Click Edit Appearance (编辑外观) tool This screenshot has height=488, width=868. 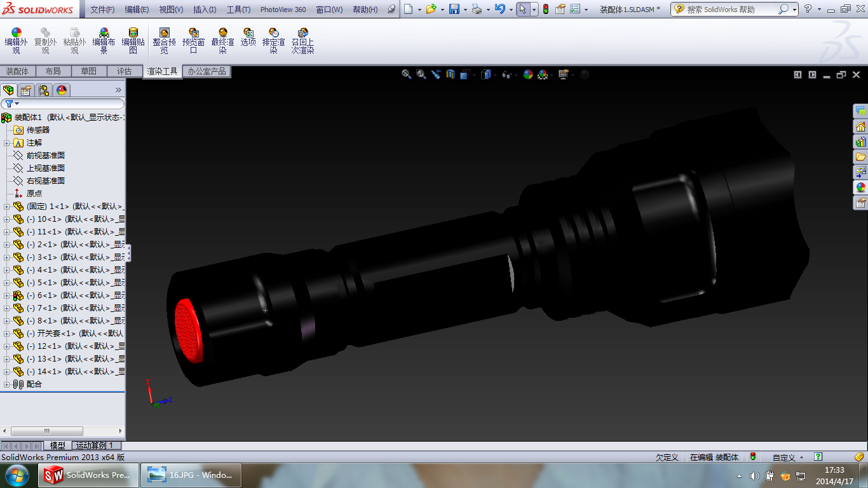tap(16, 41)
